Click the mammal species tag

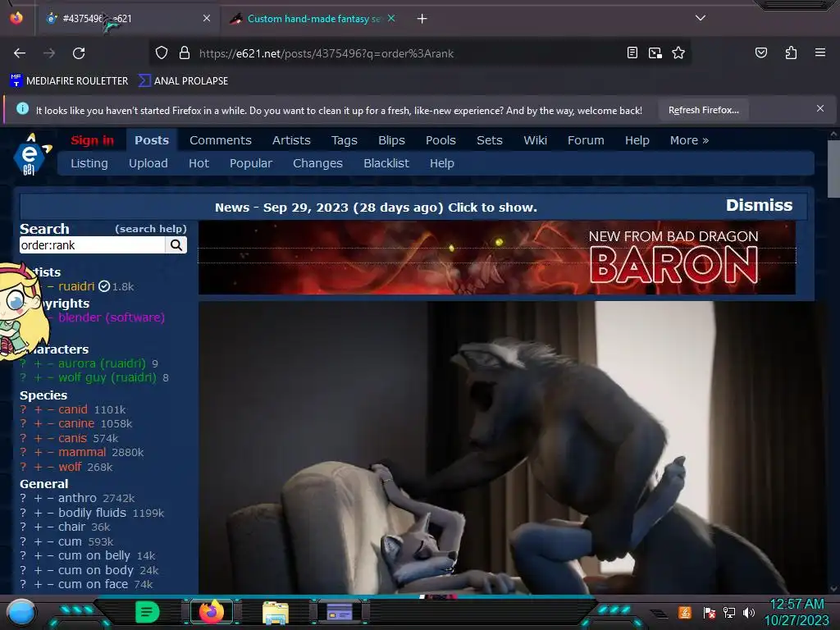pos(82,452)
